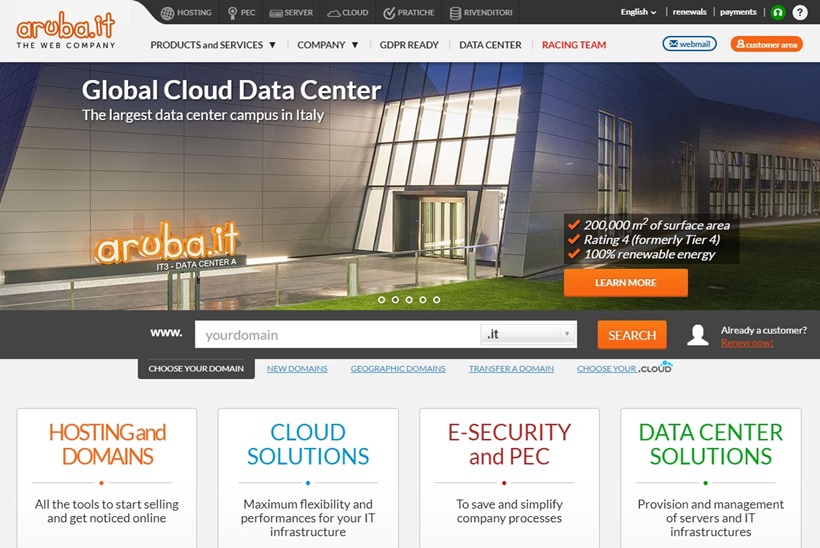The image size is (820, 548).
Task: Open Rivenditori section in top bar
Action: tap(481, 13)
